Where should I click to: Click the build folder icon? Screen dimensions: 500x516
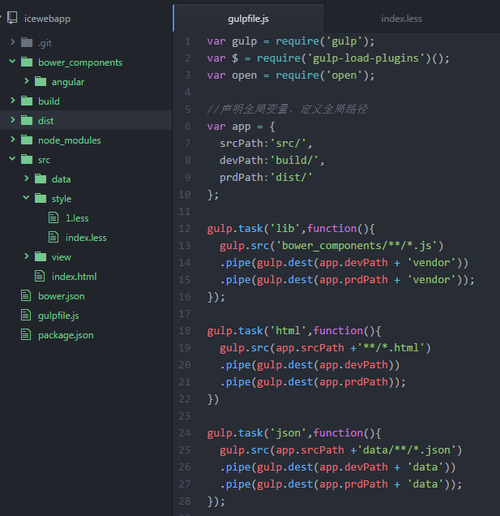(27, 101)
